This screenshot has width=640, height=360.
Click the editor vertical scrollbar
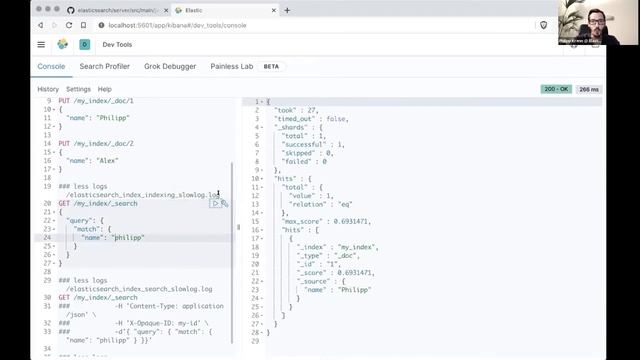pos(232,252)
